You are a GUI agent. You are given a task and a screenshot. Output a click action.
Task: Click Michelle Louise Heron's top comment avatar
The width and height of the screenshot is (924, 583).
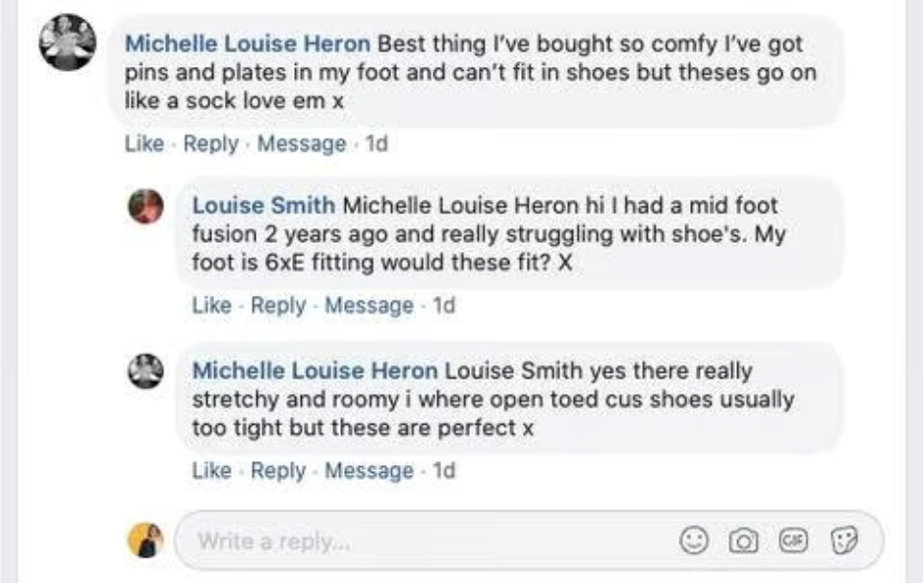pos(68,42)
